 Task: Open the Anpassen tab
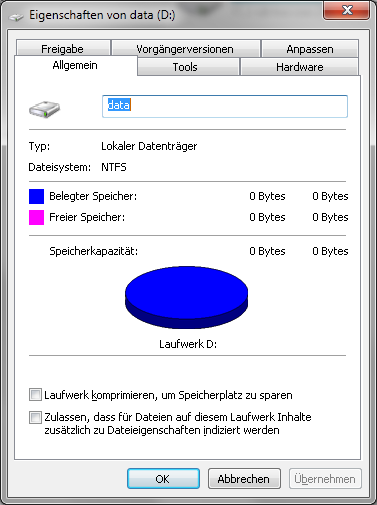pyautogui.click(x=310, y=49)
